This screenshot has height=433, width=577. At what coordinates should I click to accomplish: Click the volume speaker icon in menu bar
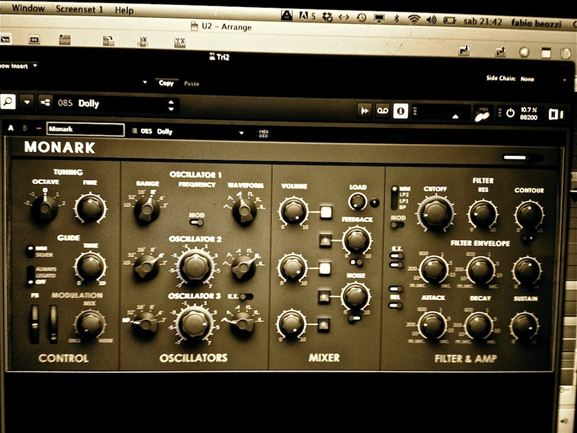pyautogui.click(x=431, y=19)
